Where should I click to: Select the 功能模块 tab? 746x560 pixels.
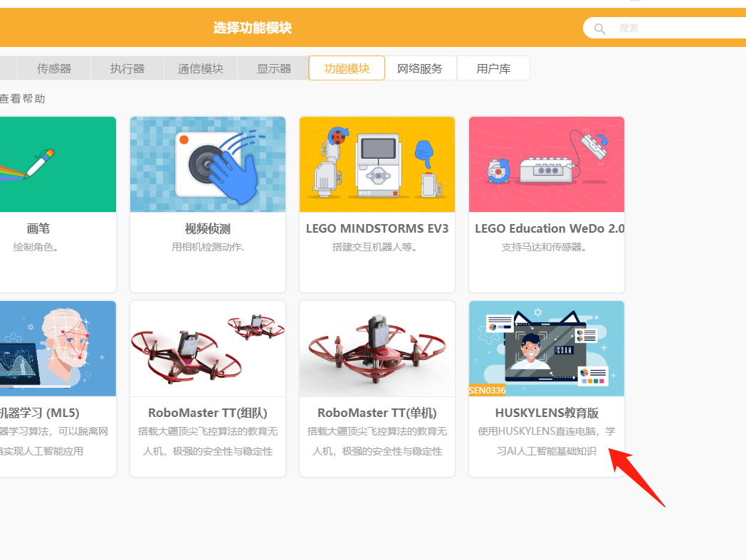pos(347,68)
